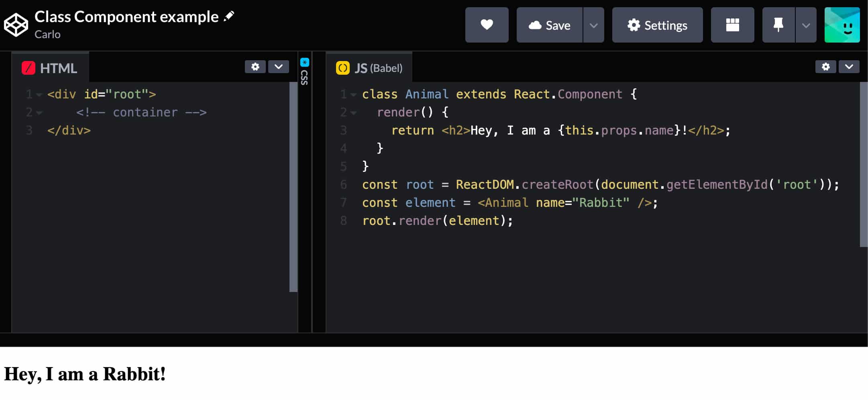Collapse the JS panel via its chevron
This screenshot has width=868, height=400.
coord(850,67)
